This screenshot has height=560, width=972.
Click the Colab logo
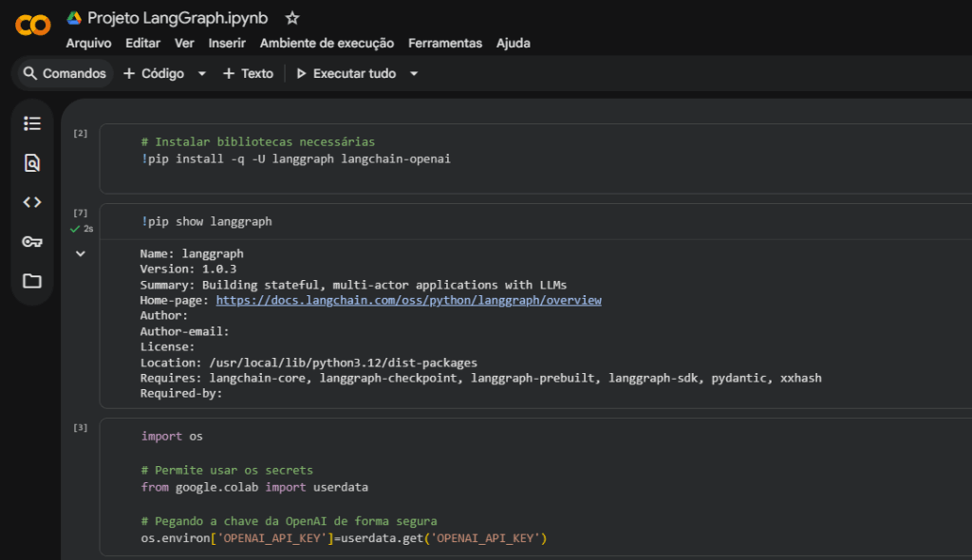32,26
